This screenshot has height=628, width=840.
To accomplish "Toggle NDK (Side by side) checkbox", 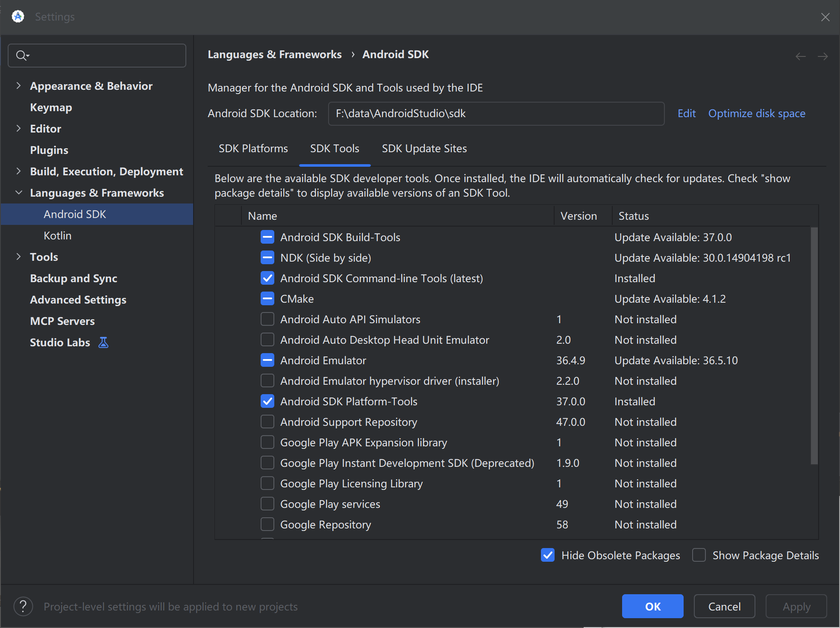I will point(267,258).
